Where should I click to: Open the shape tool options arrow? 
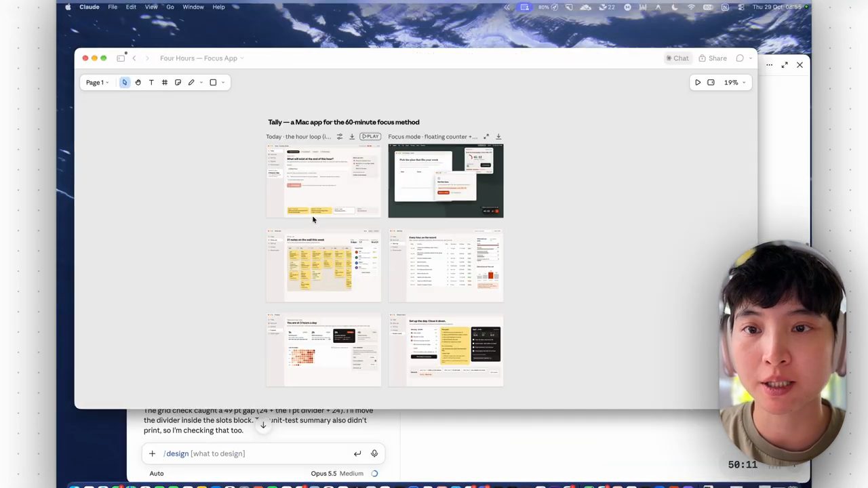(222, 83)
